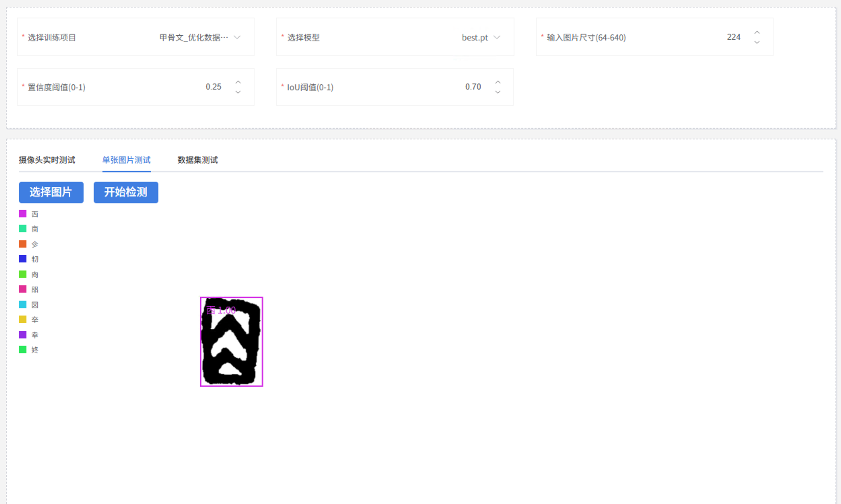Click the cyan swatch for 図 class
The height and width of the screenshot is (504, 841).
point(23,304)
